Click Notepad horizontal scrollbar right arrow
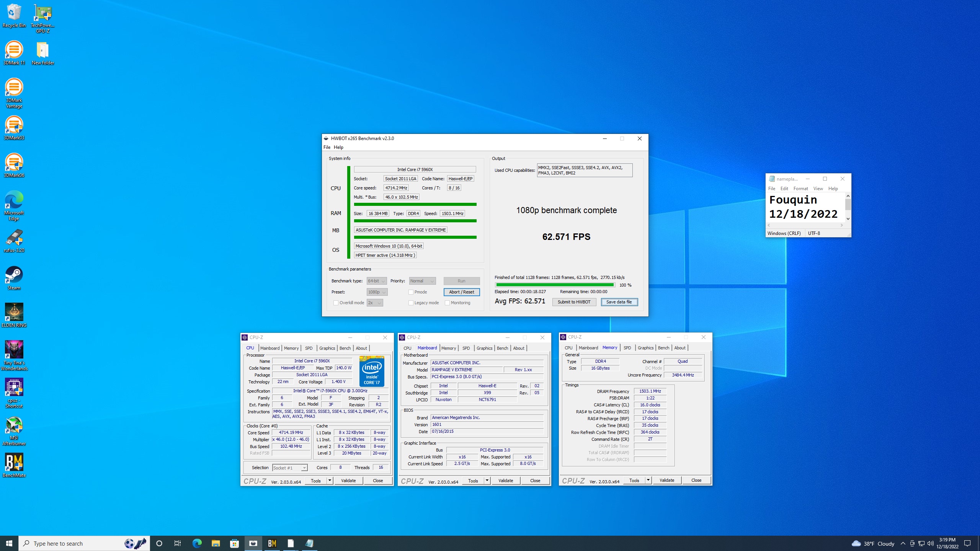 point(841,225)
